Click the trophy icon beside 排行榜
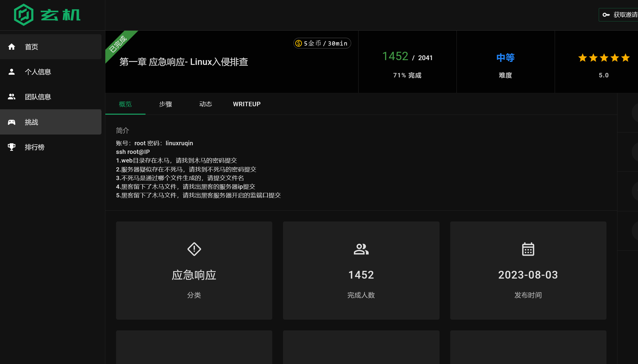 click(12, 147)
